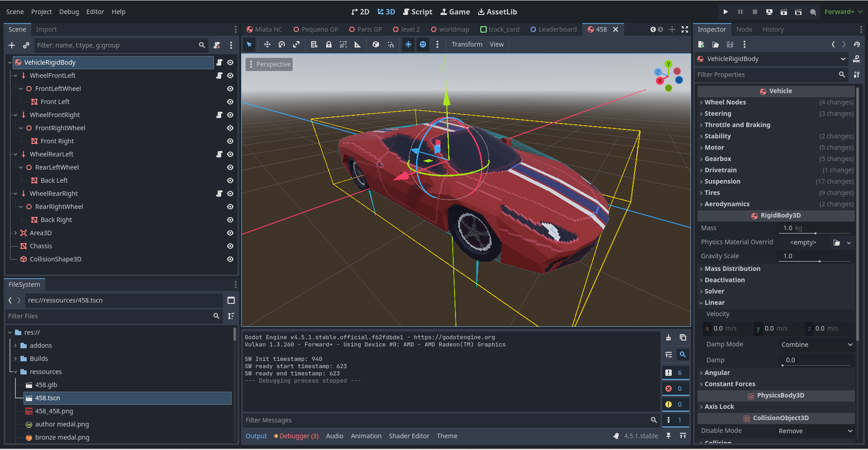Screen dimensions: 868x450
Task: Add a new child node with plus icon
Action: pyautogui.click(x=12, y=45)
